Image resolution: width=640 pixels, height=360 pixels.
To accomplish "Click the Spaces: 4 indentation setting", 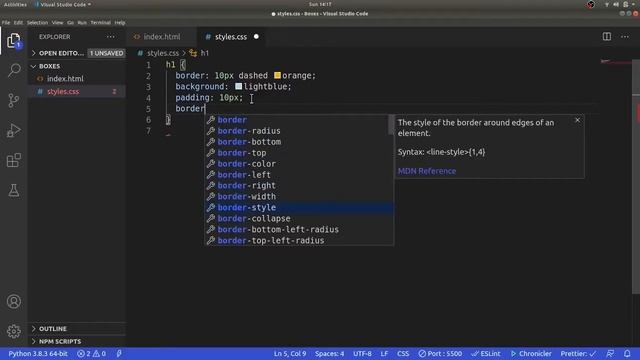I will 329,353.
